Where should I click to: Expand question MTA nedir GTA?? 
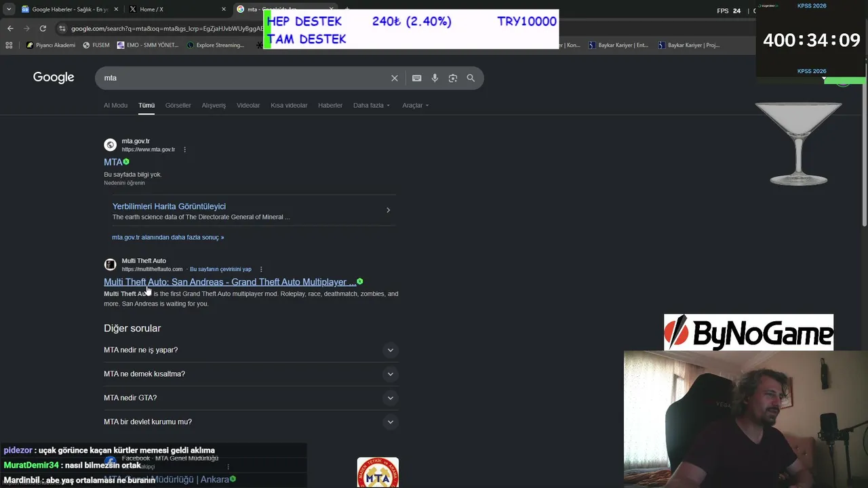(250, 398)
